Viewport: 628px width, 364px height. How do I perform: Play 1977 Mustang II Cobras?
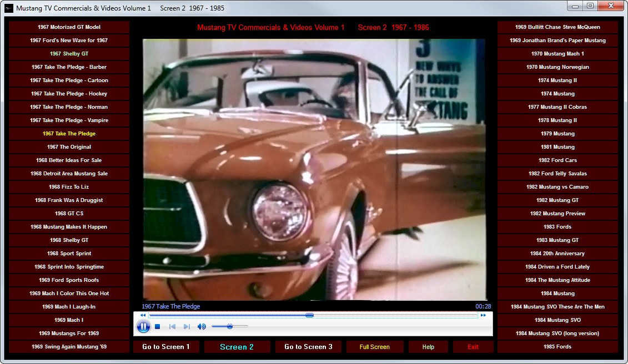click(x=557, y=107)
